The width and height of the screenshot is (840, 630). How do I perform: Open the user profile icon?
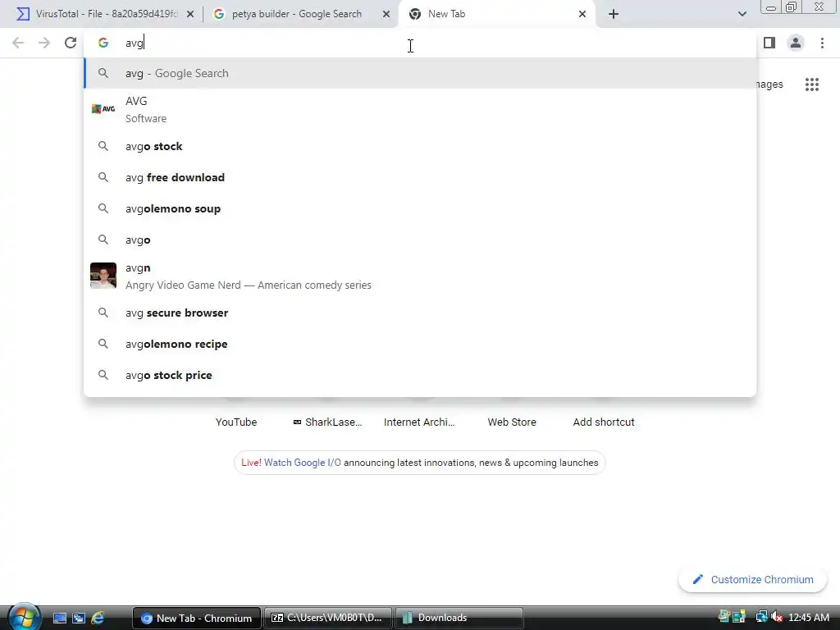click(x=796, y=43)
